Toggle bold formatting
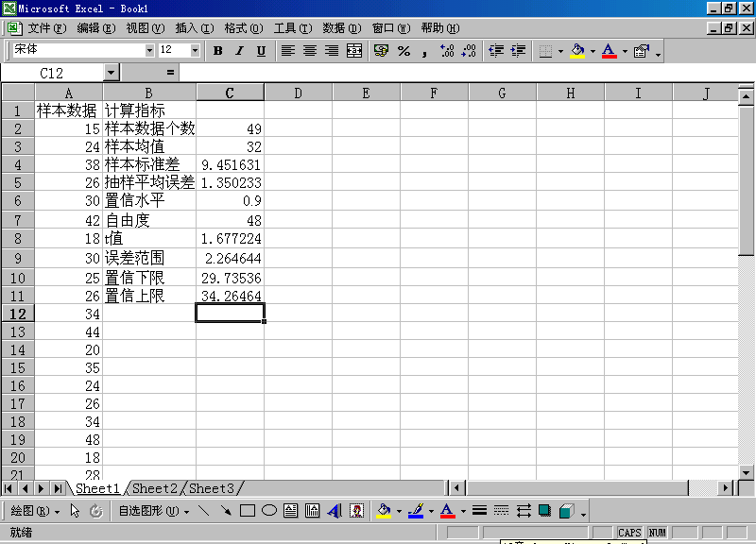 (217, 51)
